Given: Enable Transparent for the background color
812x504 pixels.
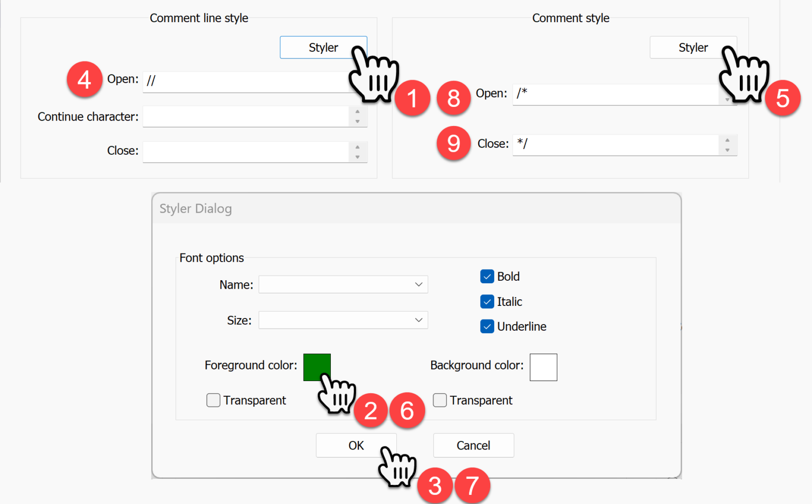Looking at the screenshot, I should tap(440, 400).
